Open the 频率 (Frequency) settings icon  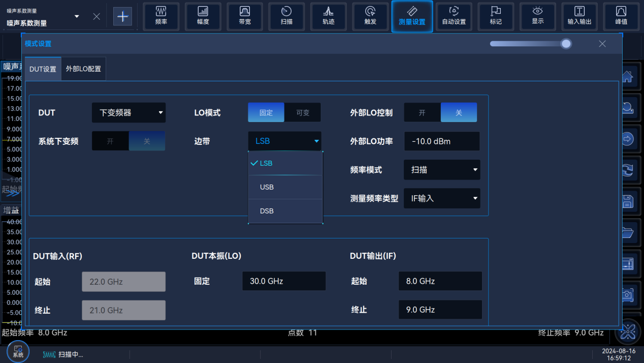click(x=161, y=16)
